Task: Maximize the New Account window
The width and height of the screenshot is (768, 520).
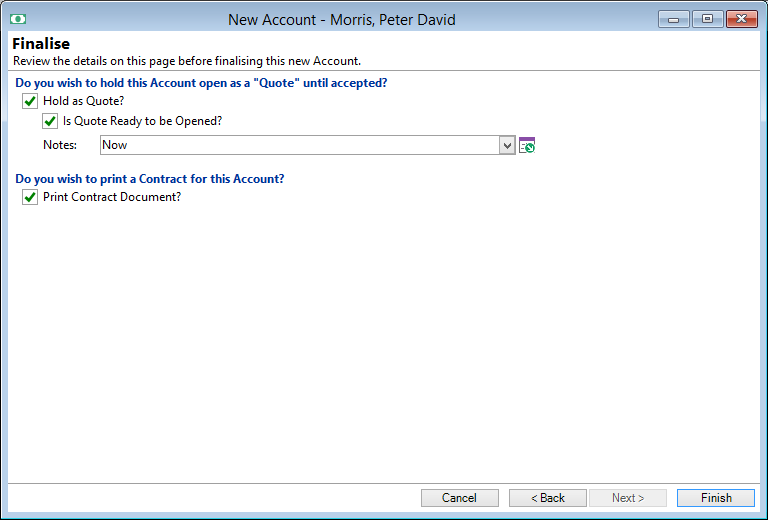Action: tap(707, 20)
